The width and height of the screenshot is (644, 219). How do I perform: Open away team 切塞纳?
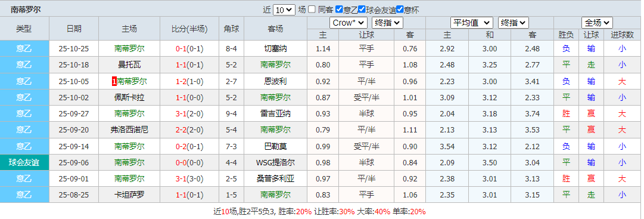(275, 49)
